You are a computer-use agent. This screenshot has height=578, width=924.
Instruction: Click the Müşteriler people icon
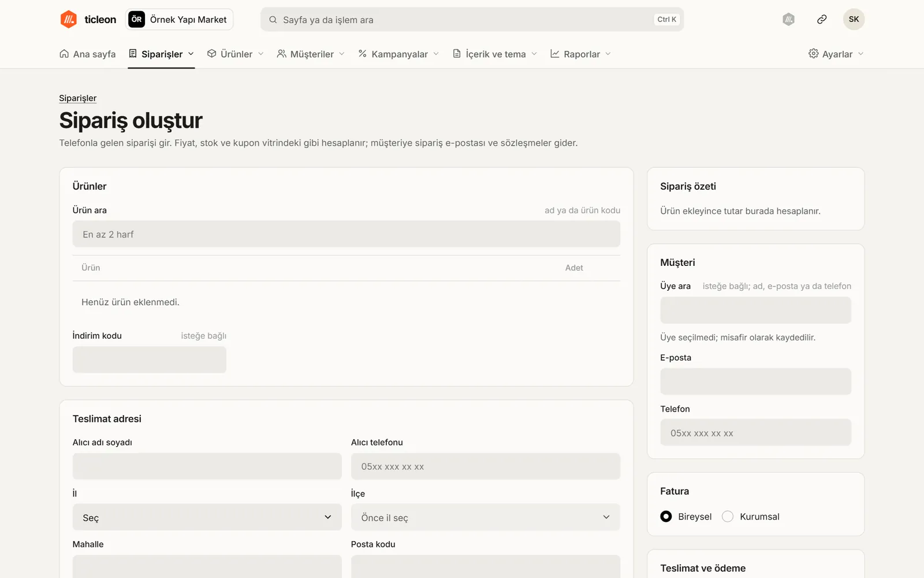tap(281, 54)
